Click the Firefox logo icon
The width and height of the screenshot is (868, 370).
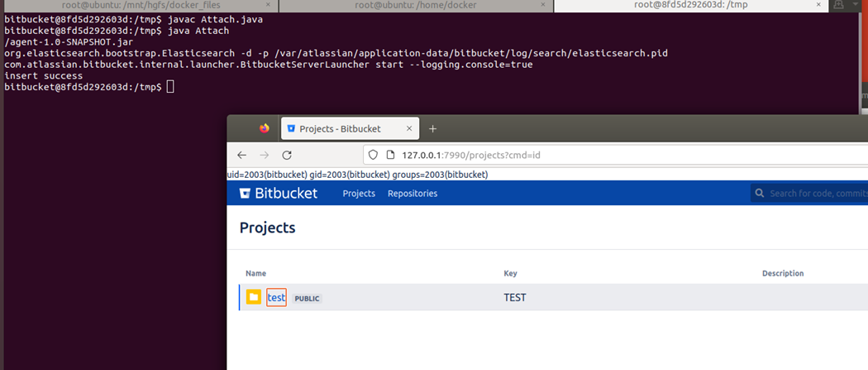point(264,128)
